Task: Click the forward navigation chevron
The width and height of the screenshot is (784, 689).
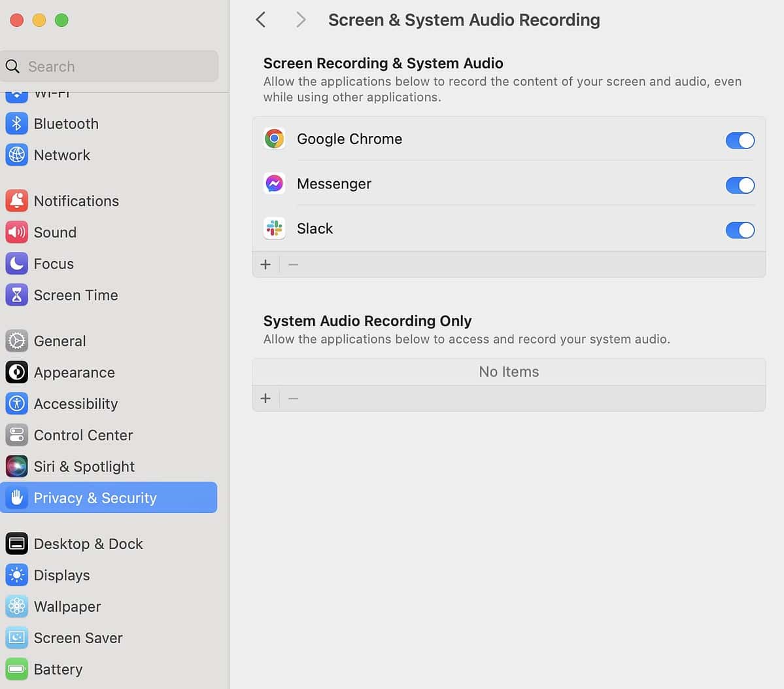Action: coord(300,20)
